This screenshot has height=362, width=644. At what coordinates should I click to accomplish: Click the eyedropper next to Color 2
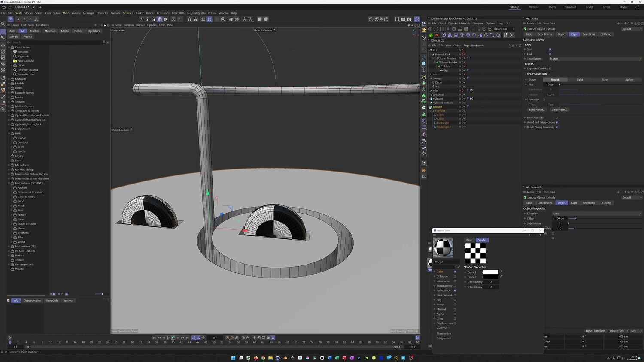coord(501,277)
